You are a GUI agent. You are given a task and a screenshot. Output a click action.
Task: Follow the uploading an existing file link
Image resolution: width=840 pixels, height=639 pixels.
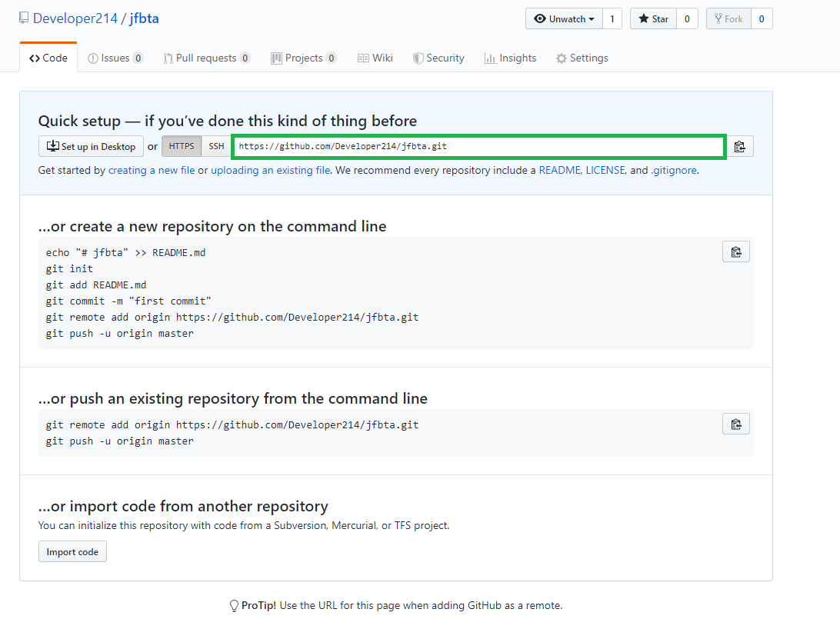tap(271, 171)
